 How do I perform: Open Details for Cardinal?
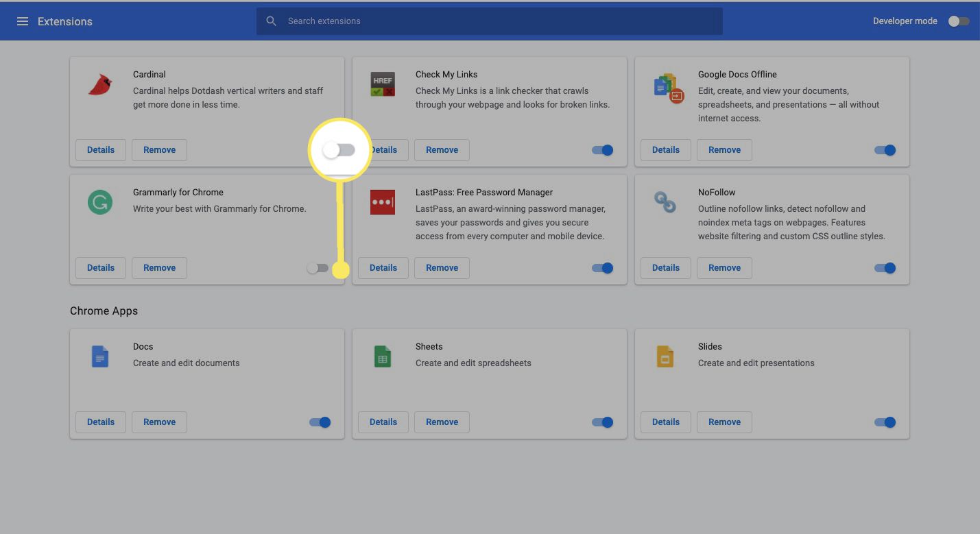101,150
